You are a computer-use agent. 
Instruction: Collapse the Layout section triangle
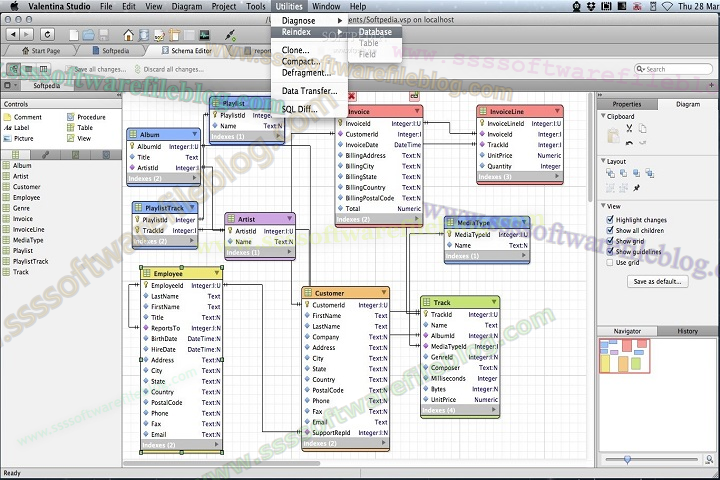(x=603, y=161)
